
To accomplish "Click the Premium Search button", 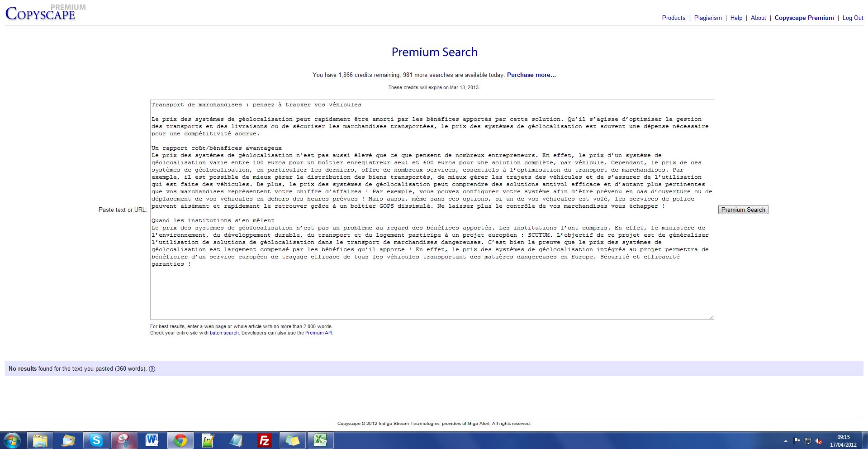I will [743, 210].
